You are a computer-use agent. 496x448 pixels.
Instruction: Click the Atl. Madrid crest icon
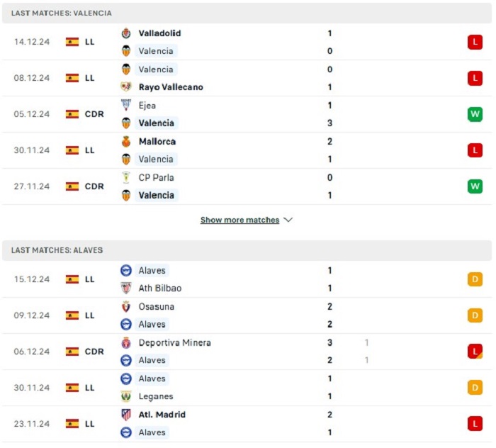point(126,415)
